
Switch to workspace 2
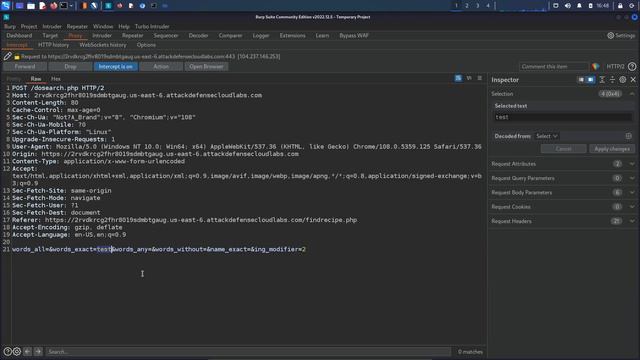467,6
